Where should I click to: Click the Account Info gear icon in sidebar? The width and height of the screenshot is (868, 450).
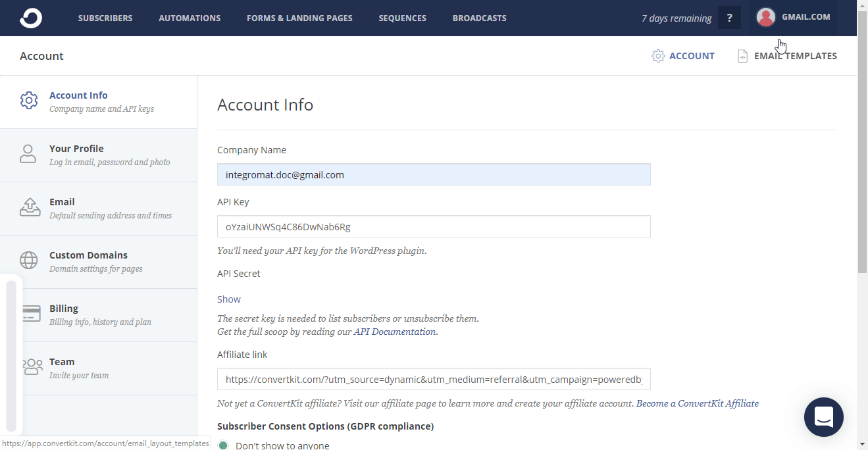[28, 101]
